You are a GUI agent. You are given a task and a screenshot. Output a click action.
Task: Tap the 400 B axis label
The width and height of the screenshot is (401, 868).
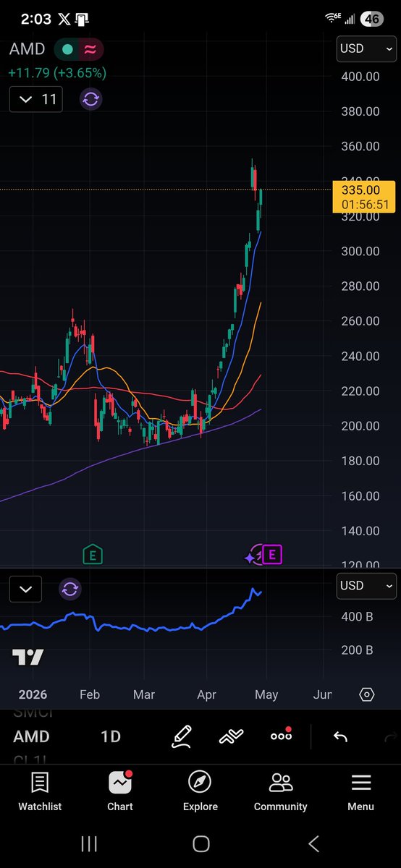pos(358,617)
